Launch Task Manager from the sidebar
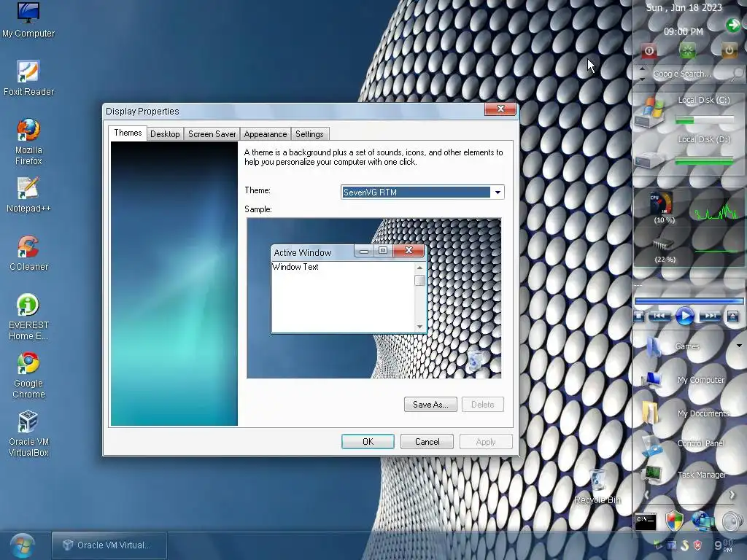 tap(684, 474)
